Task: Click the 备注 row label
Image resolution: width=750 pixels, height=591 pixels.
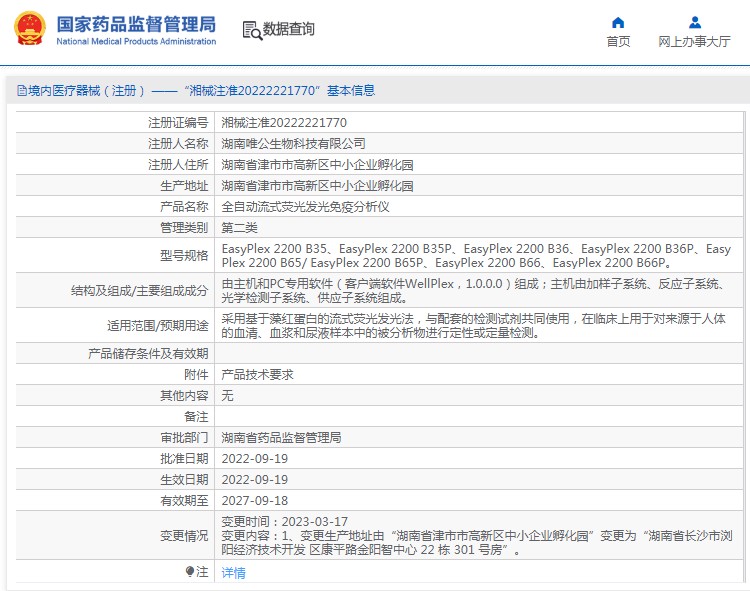Action: coord(196,416)
